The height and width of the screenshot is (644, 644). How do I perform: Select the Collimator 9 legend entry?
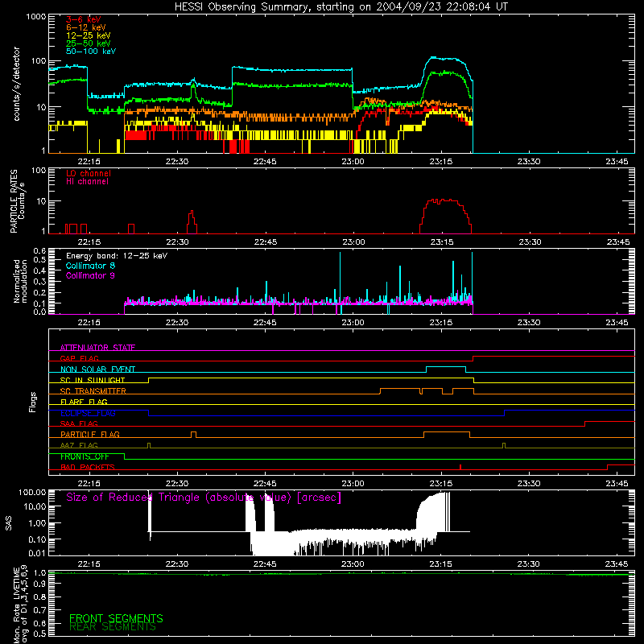point(90,275)
